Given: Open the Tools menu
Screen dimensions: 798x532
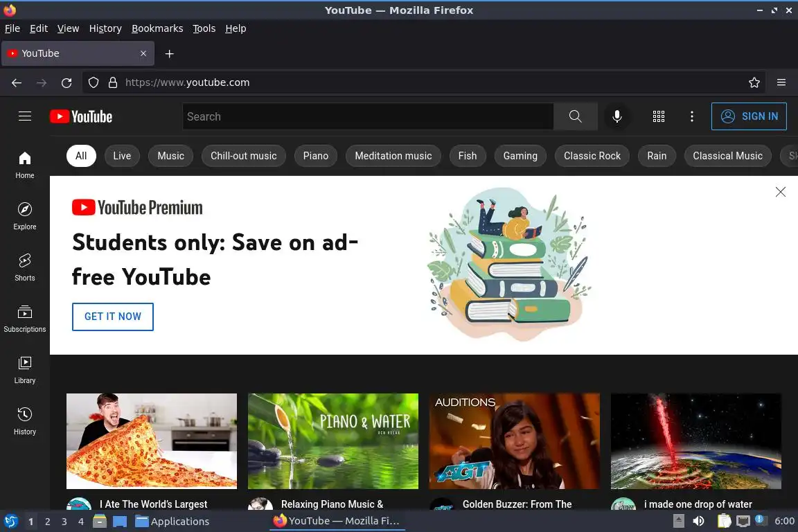Looking at the screenshot, I should (204, 28).
